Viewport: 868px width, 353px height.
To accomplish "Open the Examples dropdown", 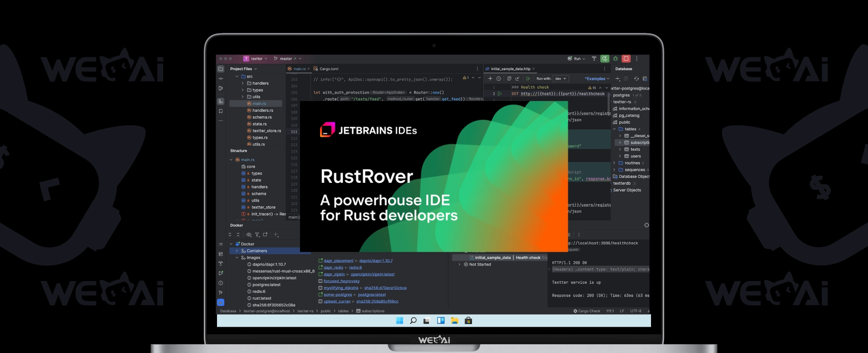I will coord(597,79).
